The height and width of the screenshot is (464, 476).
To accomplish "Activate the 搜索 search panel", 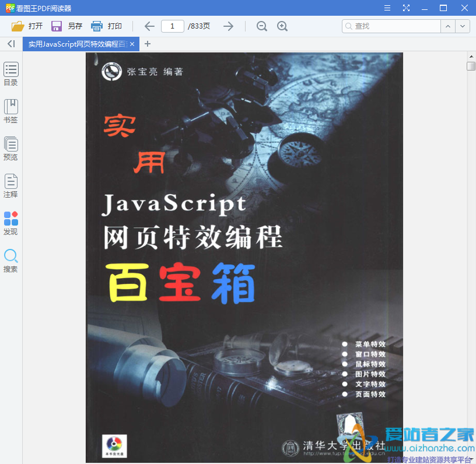I will 10,260.
